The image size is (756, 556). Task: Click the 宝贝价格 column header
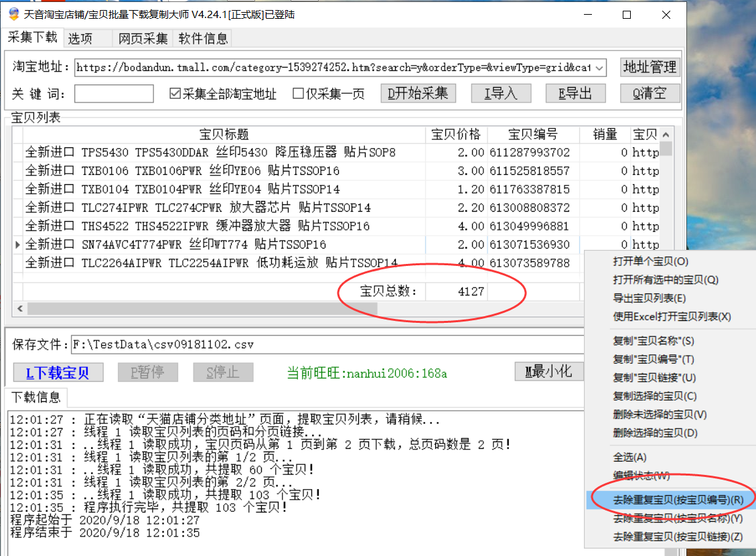455,135
